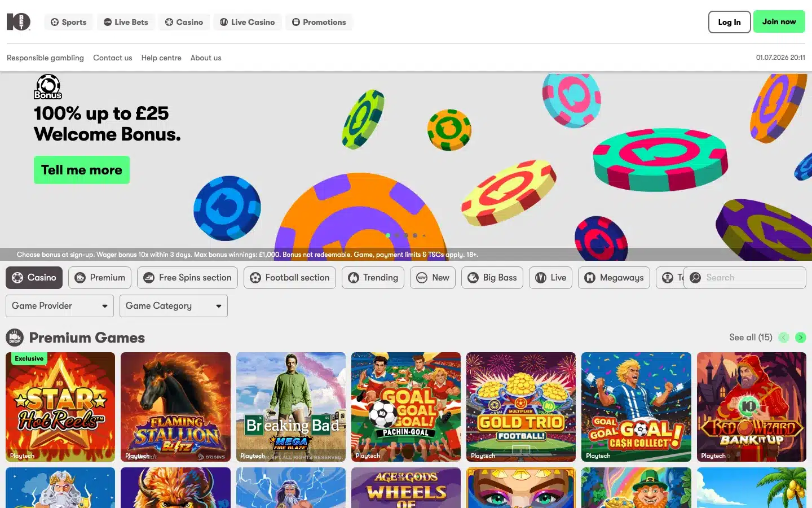Select the Premium category tab
Screen dimensions: 812x508
(100, 278)
